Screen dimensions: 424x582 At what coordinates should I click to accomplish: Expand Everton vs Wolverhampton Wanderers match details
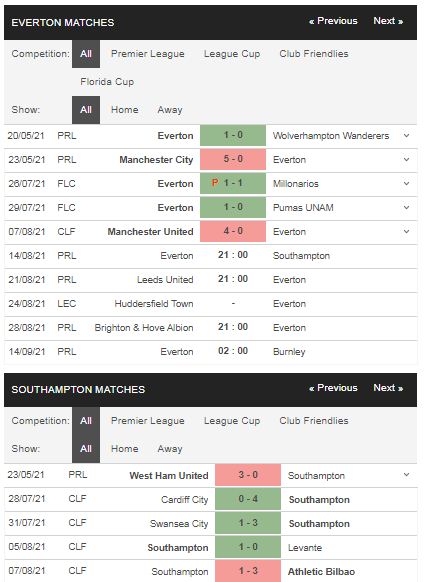407,135
